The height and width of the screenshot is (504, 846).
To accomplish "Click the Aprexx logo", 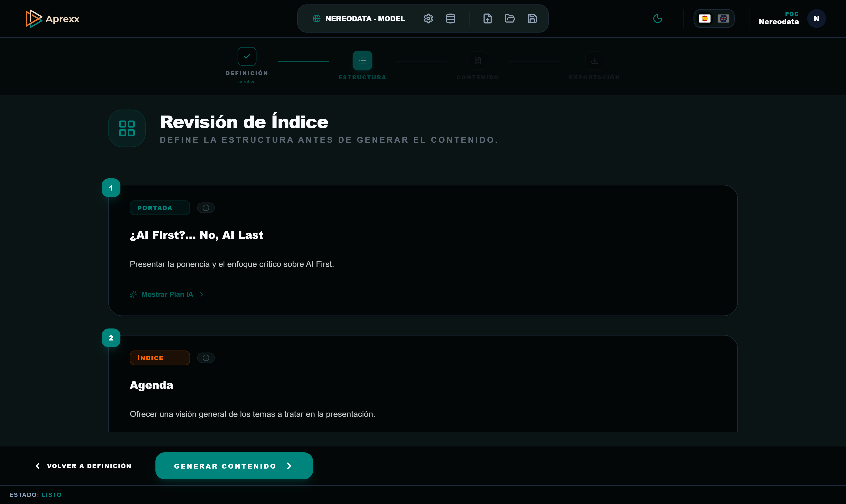I will coord(52,19).
